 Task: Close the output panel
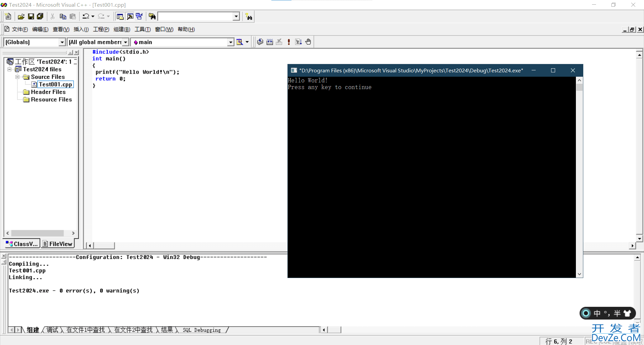[4, 256]
